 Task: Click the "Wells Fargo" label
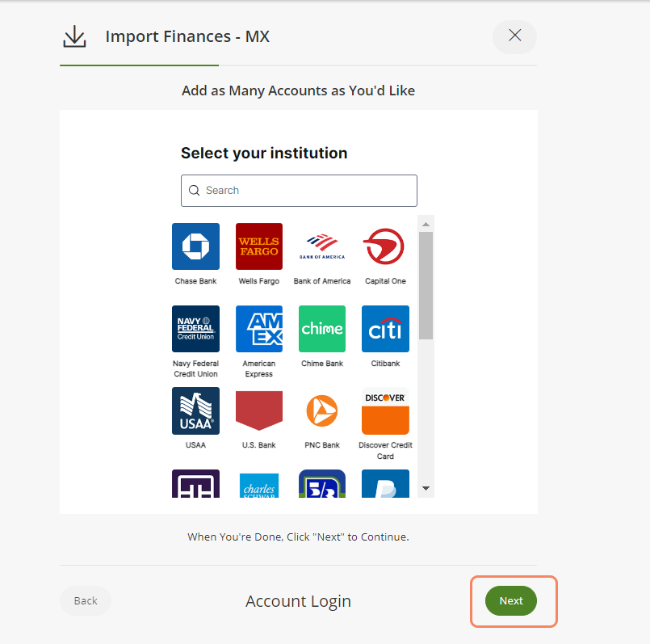coord(259,281)
